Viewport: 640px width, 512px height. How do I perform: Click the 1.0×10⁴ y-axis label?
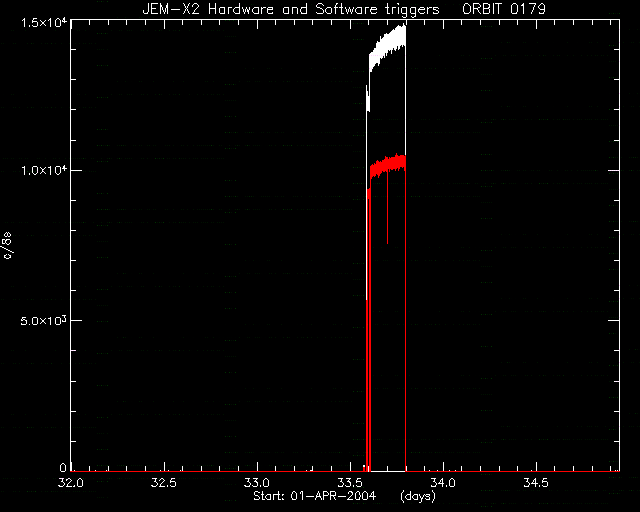[44, 169]
